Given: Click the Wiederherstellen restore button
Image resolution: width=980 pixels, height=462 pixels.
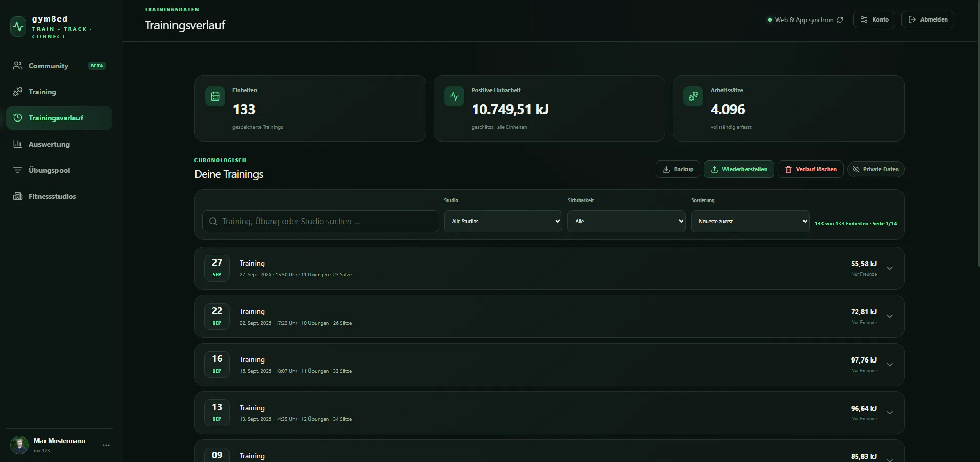Looking at the screenshot, I should (x=739, y=169).
